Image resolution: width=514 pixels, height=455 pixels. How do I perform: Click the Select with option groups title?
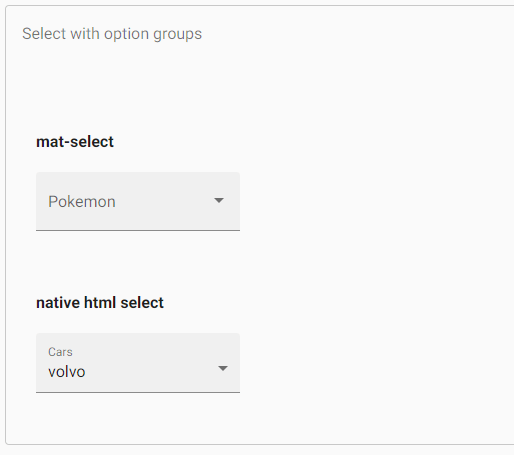112,34
